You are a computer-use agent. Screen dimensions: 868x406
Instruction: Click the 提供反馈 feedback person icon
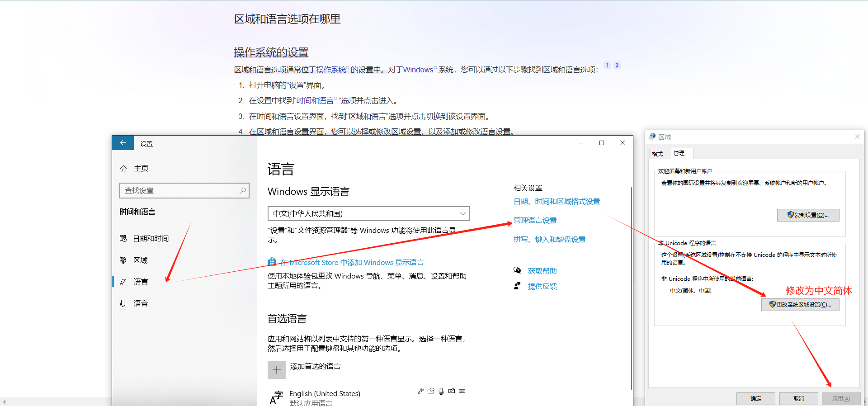[x=517, y=286]
